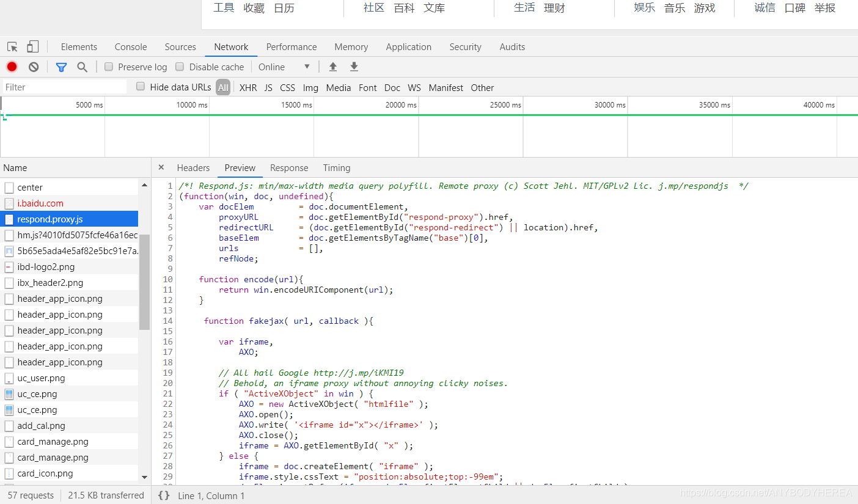858x504 pixels.
Task: Open the 理财 link in the page
Action: 554,8
